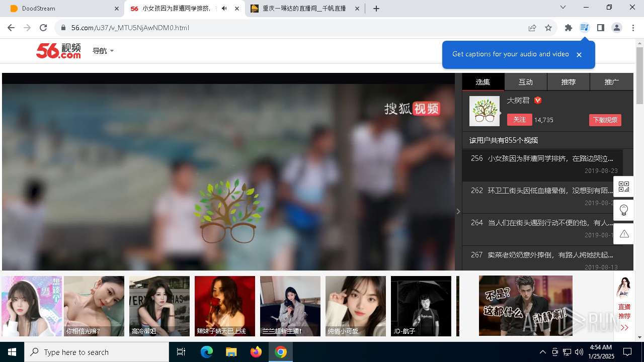Open the Windows notification center
644x362 pixels.
627,352
